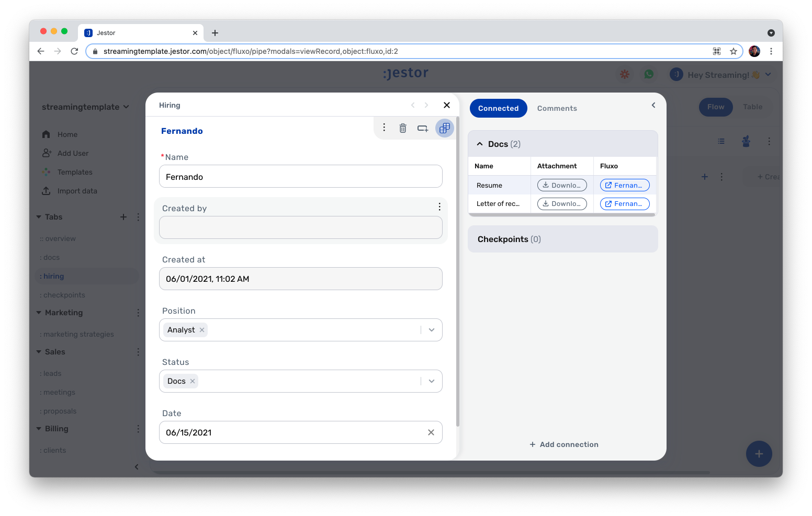Click the modal vertical scrollbar
Screen dimensions: 812x516
coord(458,272)
